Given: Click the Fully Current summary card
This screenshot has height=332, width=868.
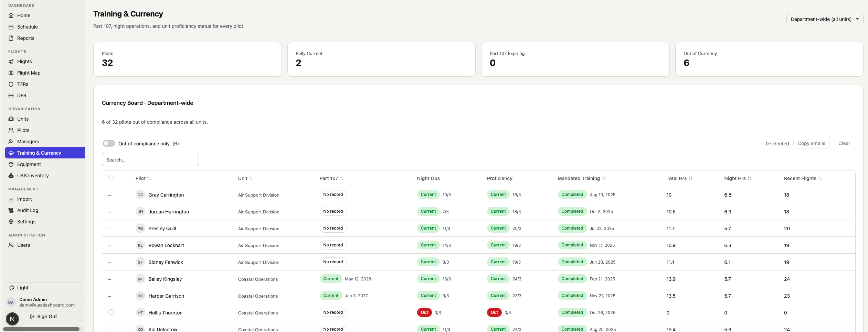Looking at the screenshot, I should [x=381, y=59].
